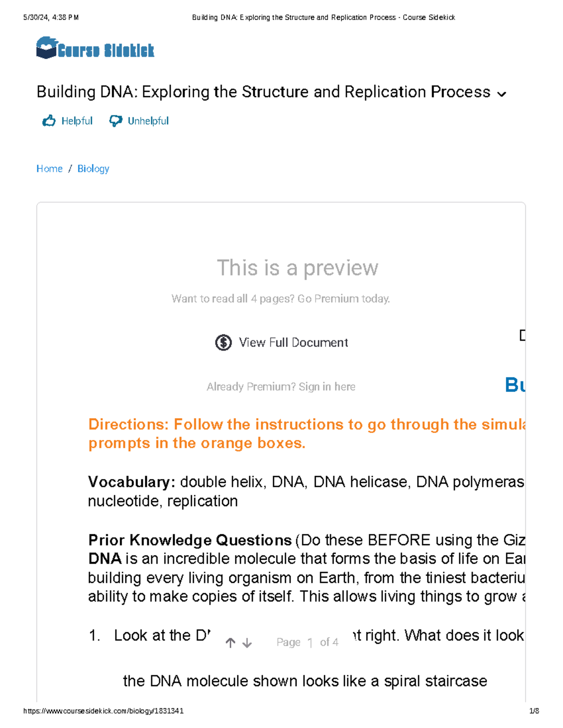Toggle the Helpful rating

point(76,120)
